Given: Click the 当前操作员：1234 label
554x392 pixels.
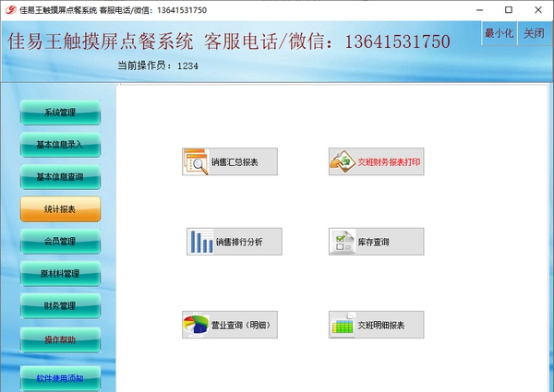Looking at the screenshot, I should pyautogui.click(x=158, y=65).
